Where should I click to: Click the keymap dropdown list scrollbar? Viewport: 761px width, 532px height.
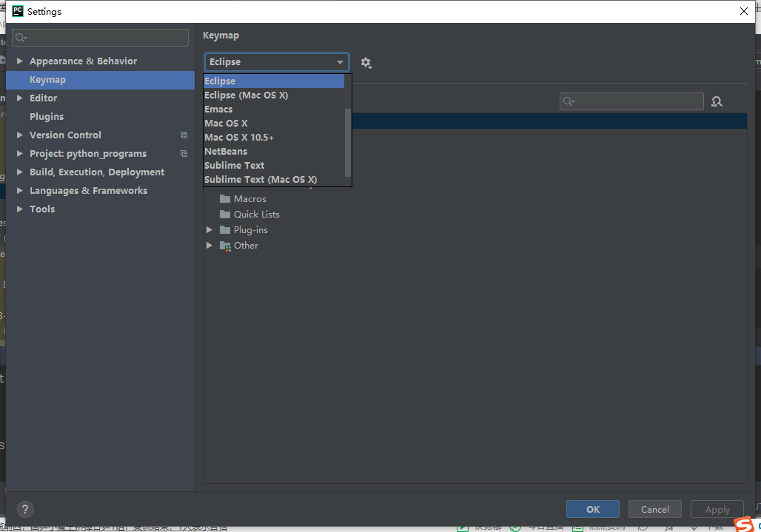click(x=347, y=143)
